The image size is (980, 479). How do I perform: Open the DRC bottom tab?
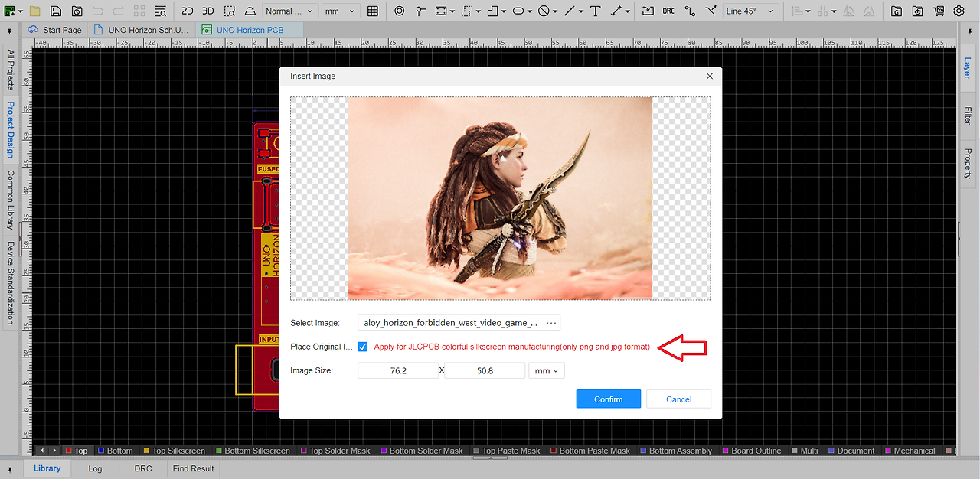[x=143, y=468]
